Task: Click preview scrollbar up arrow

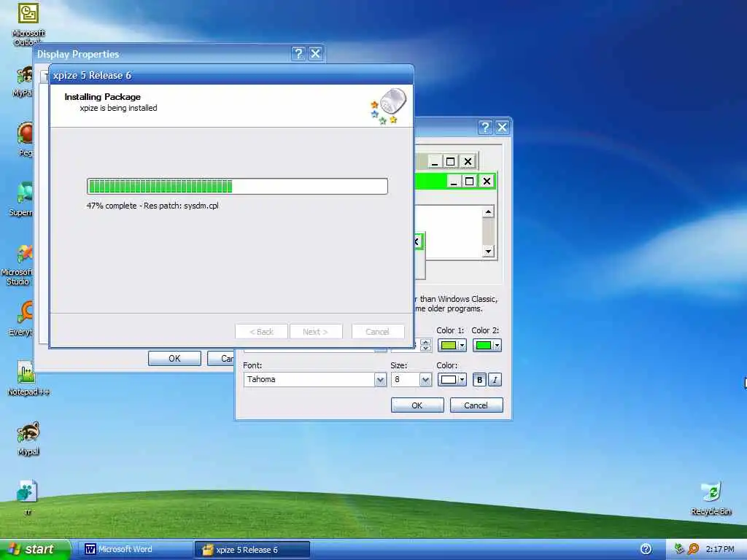Action: coord(488,212)
